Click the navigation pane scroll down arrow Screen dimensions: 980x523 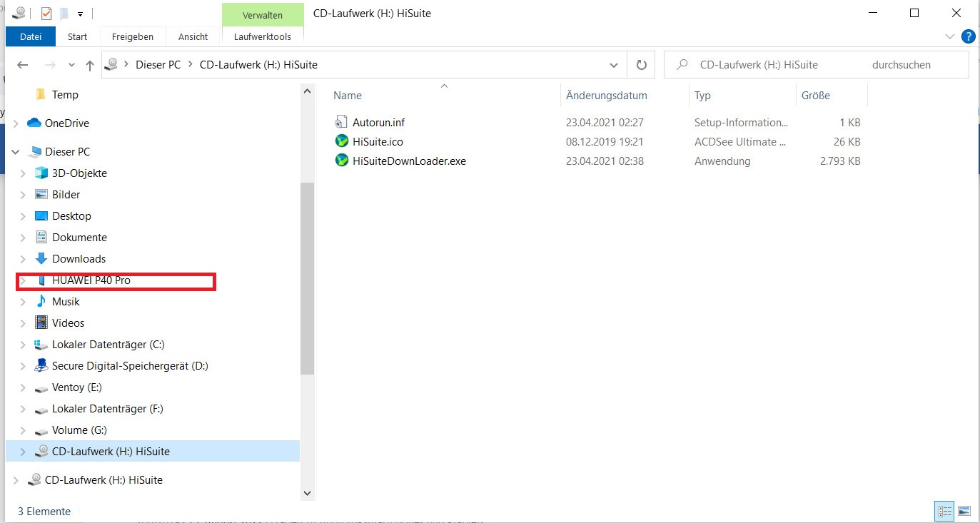pyautogui.click(x=308, y=492)
